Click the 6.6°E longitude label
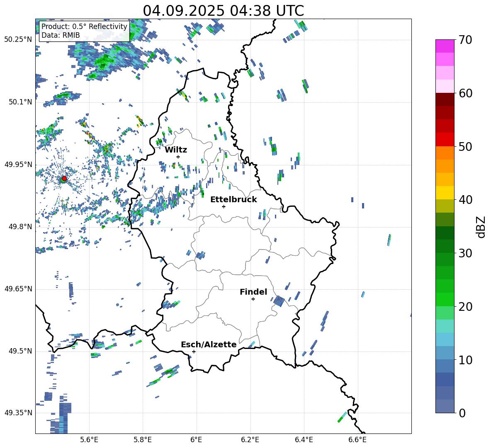 click(x=357, y=440)
